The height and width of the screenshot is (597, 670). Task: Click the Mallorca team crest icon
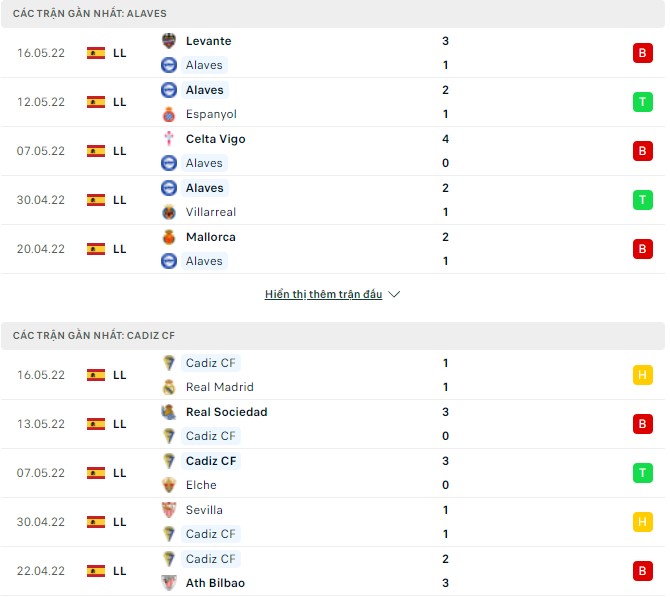coord(169,237)
